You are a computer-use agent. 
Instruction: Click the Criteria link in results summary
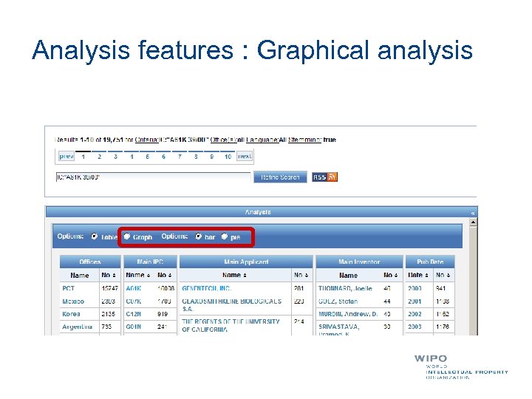pyautogui.click(x=146, y=140)
